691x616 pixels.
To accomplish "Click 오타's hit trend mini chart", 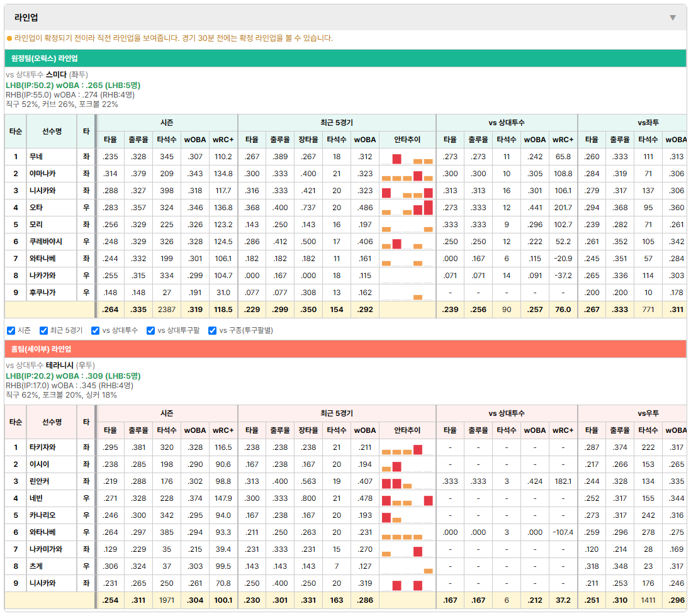I will 407,208.
